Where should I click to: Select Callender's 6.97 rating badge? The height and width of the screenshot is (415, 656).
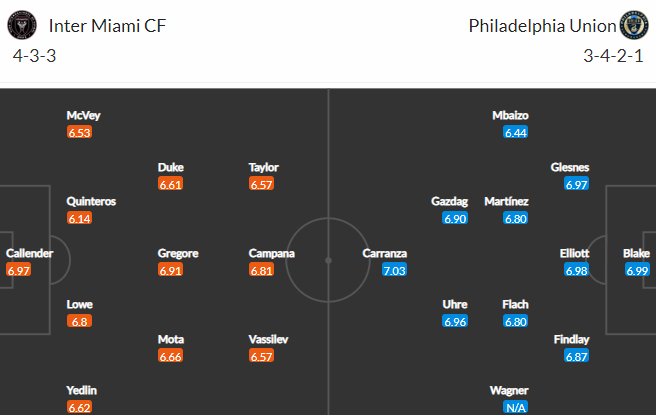[x=18, y=270]
